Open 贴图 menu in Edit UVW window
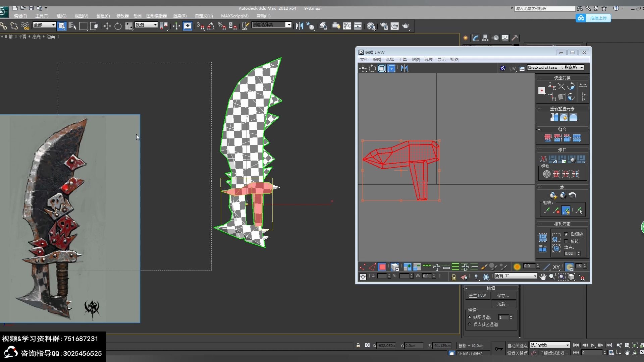 point(416,60)
